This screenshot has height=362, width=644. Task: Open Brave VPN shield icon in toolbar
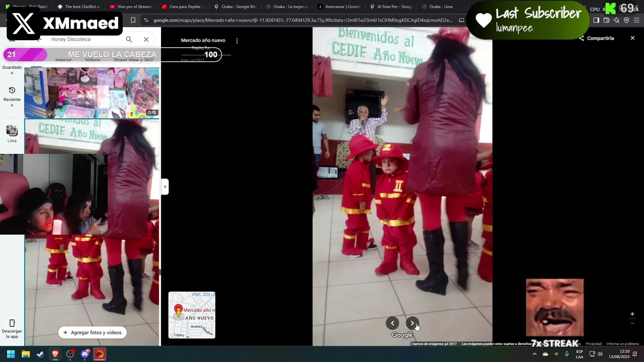click(x=626, y=20)
